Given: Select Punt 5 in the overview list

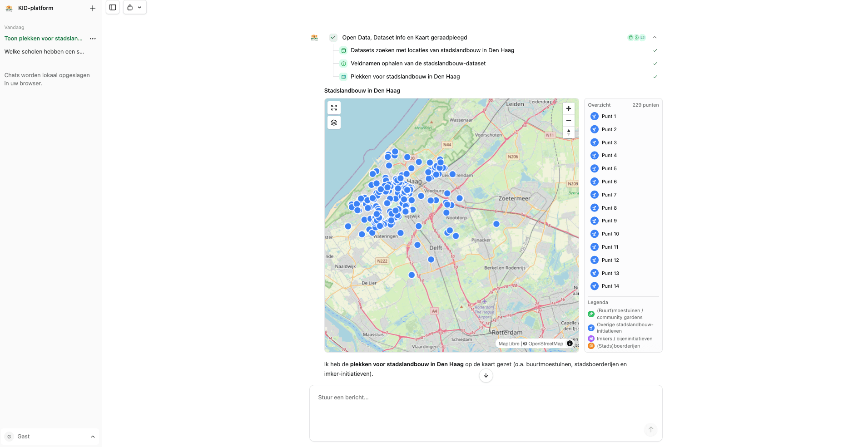Looking at the screenshot, I should pos(609,168).
